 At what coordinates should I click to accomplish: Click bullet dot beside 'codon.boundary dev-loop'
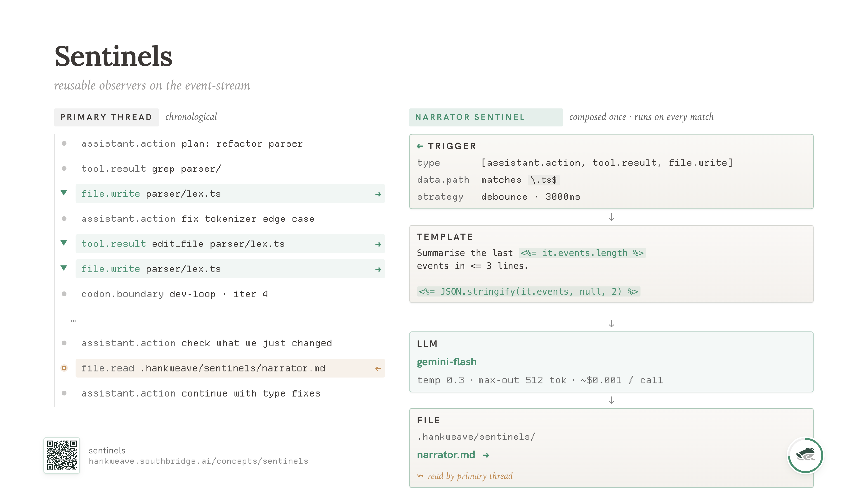(x=64, y=294)
